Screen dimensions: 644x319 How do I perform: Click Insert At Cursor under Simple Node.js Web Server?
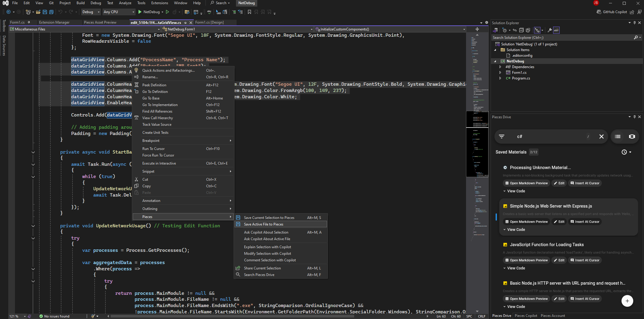(585, 222)
